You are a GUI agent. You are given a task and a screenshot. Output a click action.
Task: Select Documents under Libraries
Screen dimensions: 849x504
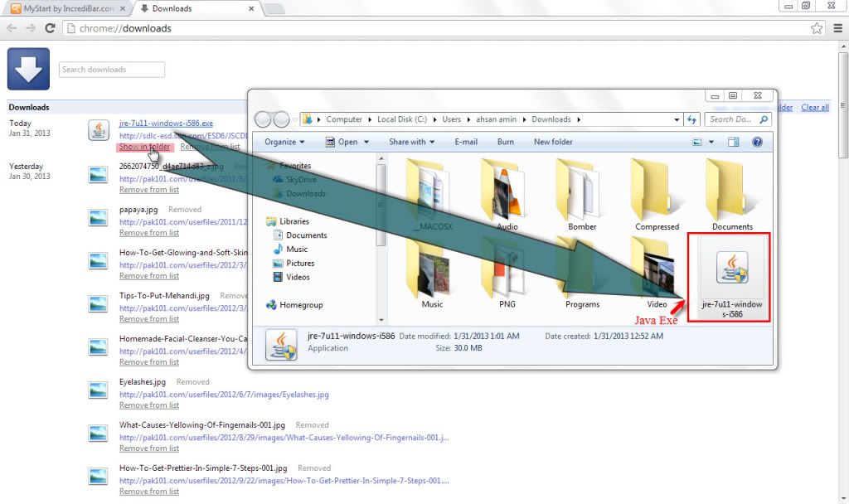point(306,235)
